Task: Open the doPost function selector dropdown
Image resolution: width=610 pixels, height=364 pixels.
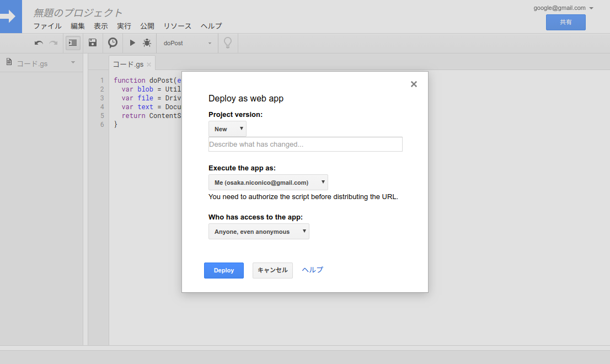Action: click(186, 42)
